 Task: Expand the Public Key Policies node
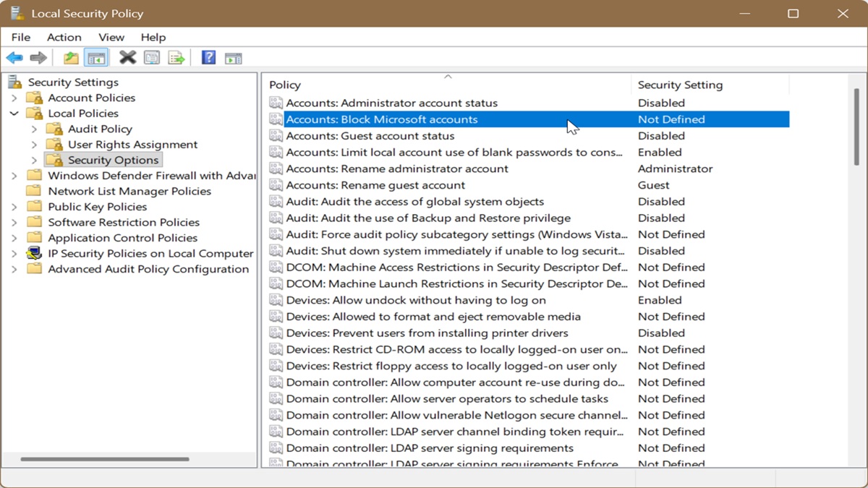(14, 207)
